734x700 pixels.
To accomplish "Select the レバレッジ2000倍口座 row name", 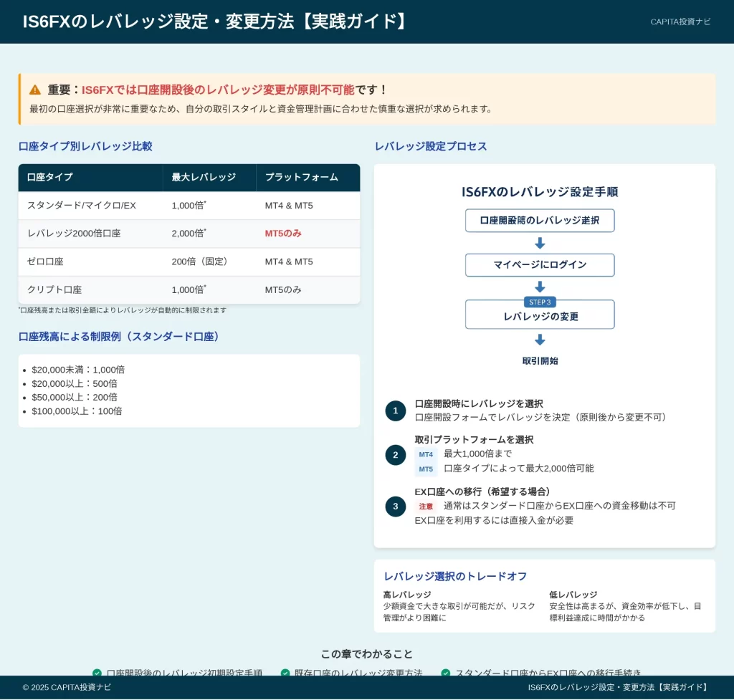I will [x=74, y=234].
